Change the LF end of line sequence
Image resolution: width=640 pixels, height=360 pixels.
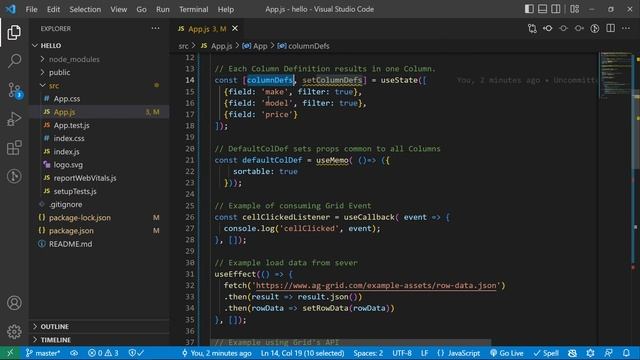pos(424,353)
